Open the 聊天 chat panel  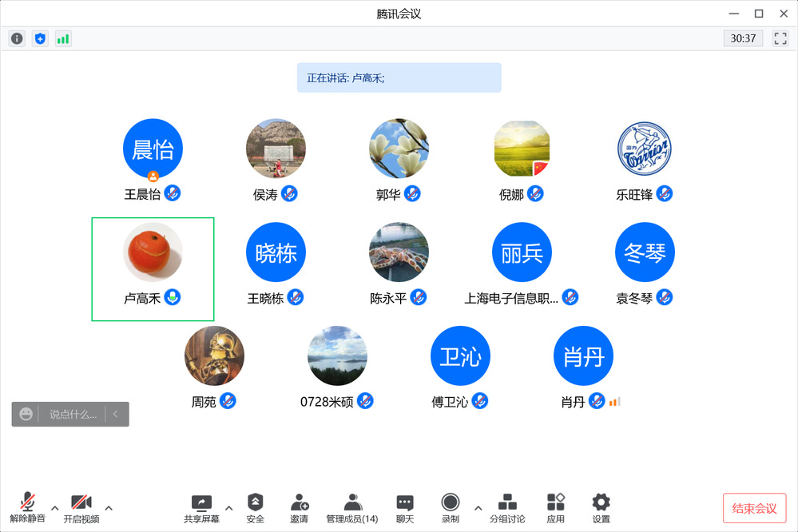point(405,508)
